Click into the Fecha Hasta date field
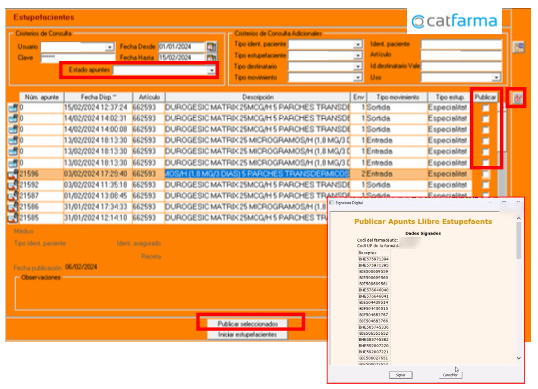Viewport: 538px width, 389px height. (182, 58)
